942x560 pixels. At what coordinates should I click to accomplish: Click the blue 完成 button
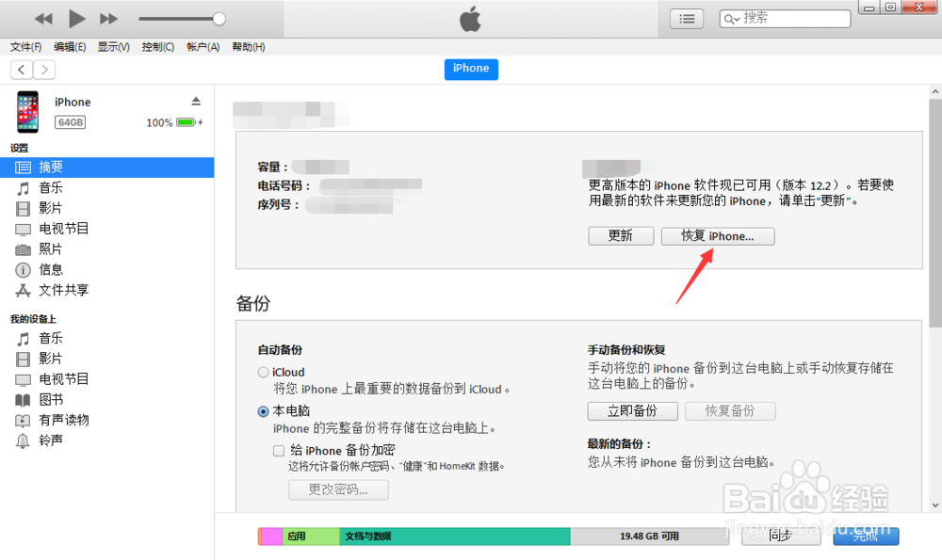866,536
